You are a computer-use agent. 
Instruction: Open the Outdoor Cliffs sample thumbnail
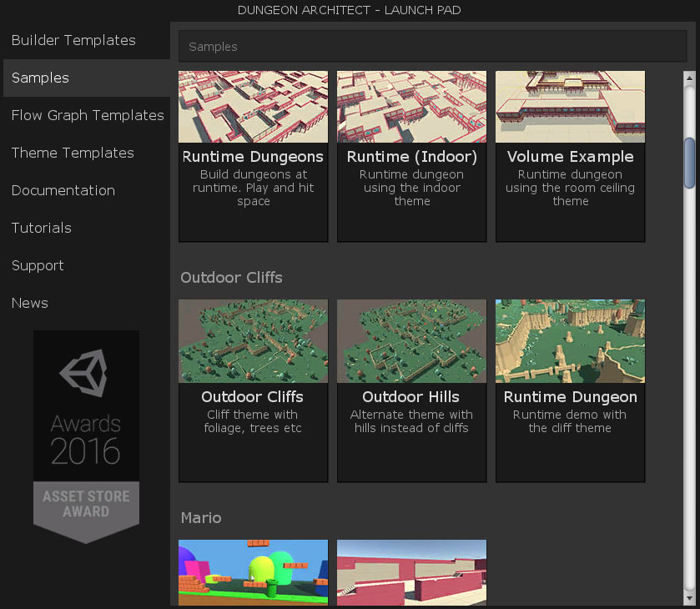(253, 341)
